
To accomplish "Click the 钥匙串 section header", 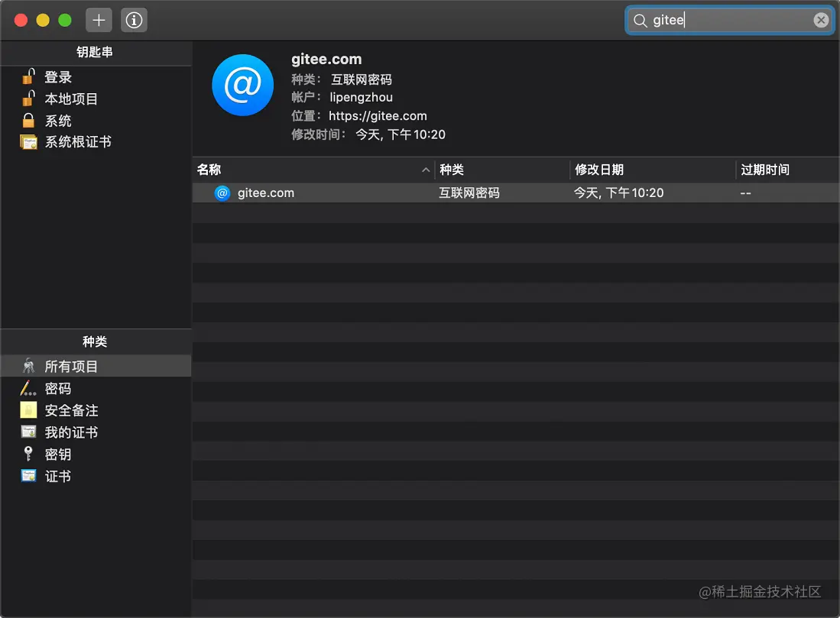I will (95, 52).
